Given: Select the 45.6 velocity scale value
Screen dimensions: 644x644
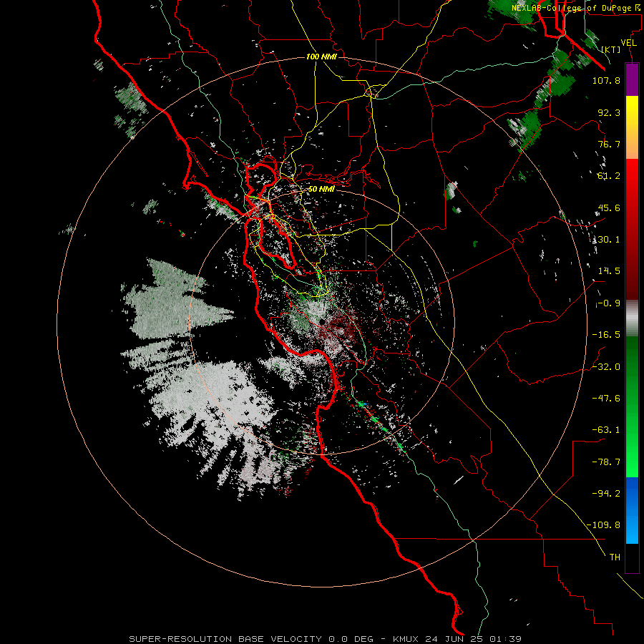Looking at the screenshot, I should coord(609,208).
